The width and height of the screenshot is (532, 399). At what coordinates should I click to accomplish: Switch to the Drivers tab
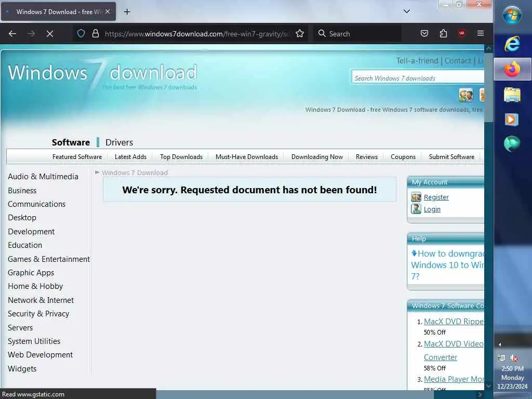[x=119, y=142]
